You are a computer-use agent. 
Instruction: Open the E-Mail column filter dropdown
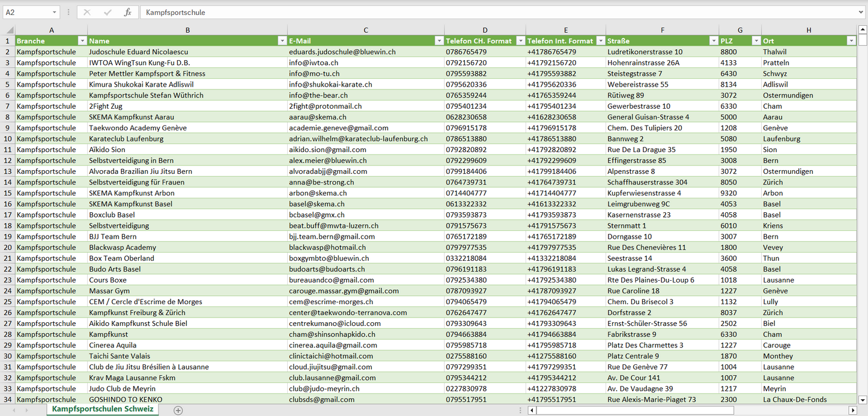[438, 41]
